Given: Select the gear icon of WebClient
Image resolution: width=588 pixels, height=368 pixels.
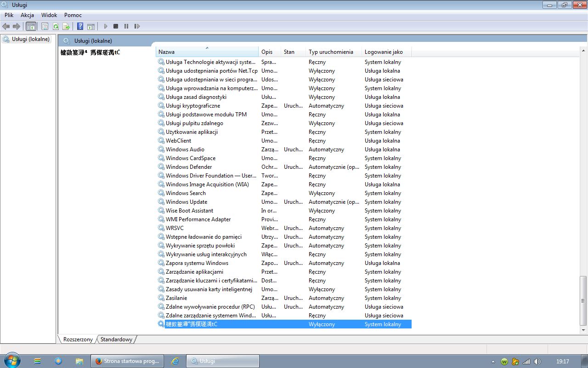Looking at the screenshot, I should tap(161, 141).
